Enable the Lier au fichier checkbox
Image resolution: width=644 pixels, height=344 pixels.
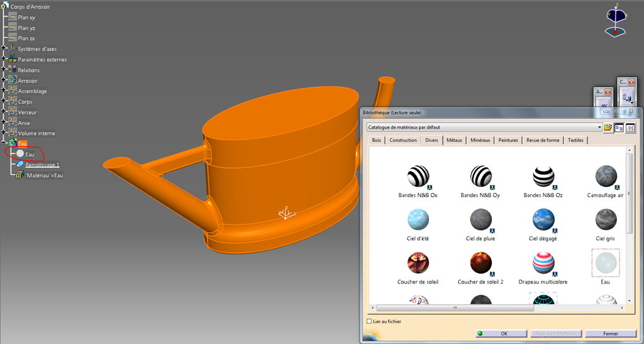coord(369,321)
